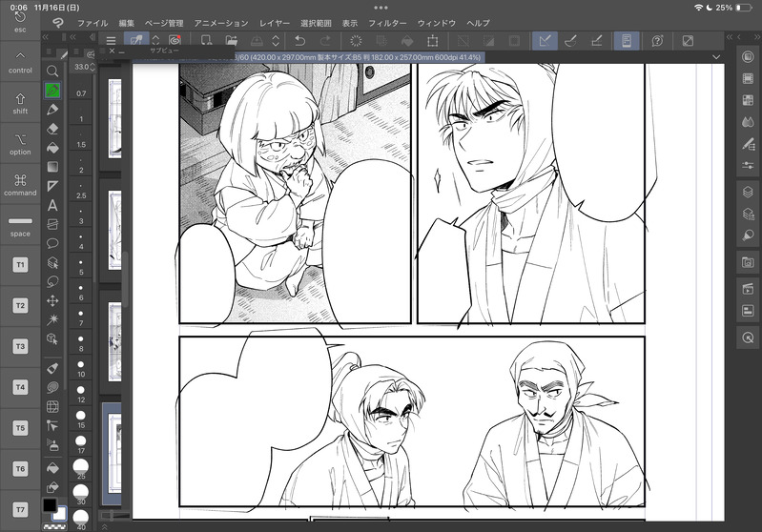
Task: Open the 選択範囲 menu
Action: [316, 23]
